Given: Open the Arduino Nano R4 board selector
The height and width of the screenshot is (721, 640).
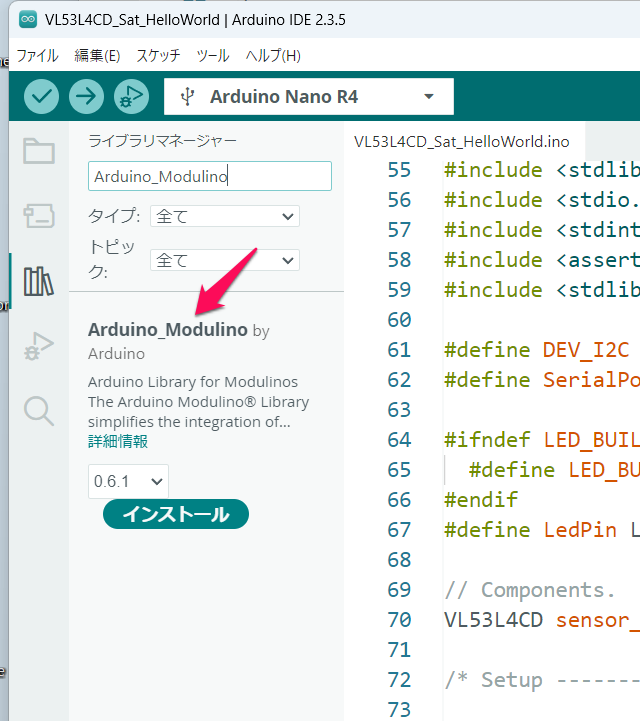Looking at the screenshot, I should [309, 97].
